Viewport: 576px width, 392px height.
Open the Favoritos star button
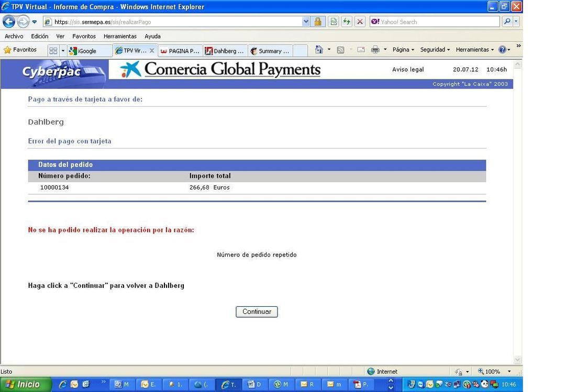click(20, 50)
